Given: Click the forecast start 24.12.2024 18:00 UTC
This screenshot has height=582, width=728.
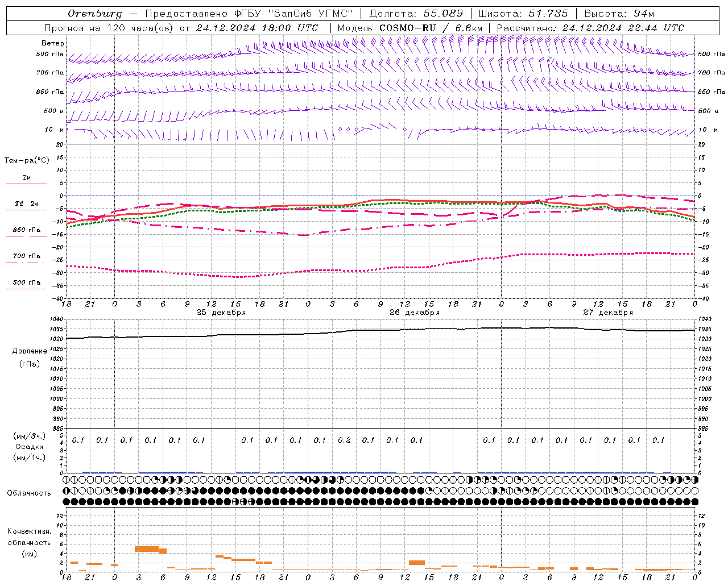Looking at the screenshot, I should 257,28.
